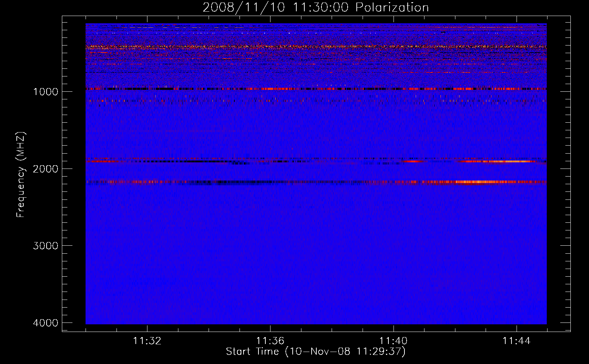Viewport: 589px width, 364px height.
Task: Click the noisy yellow-red band near 400 MHz
Action: point(316,47)
